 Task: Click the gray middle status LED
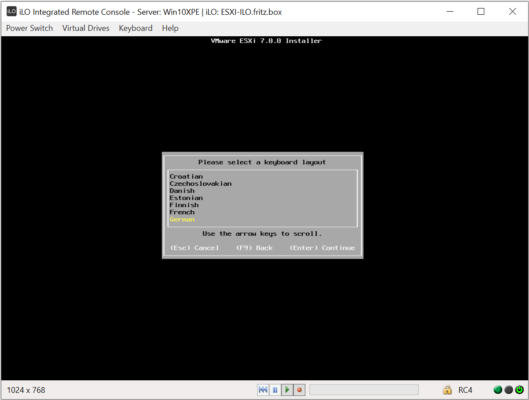pos(508,390)
